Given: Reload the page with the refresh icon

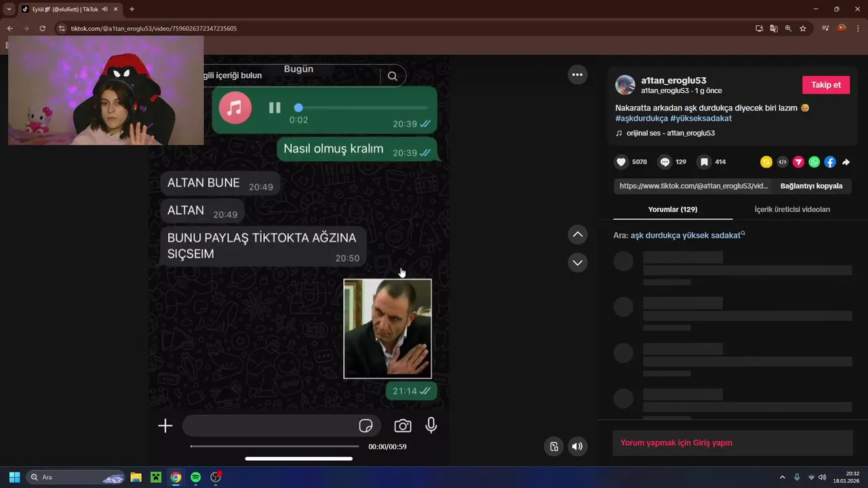Looking at the screenshot, I should click(42, 28).
